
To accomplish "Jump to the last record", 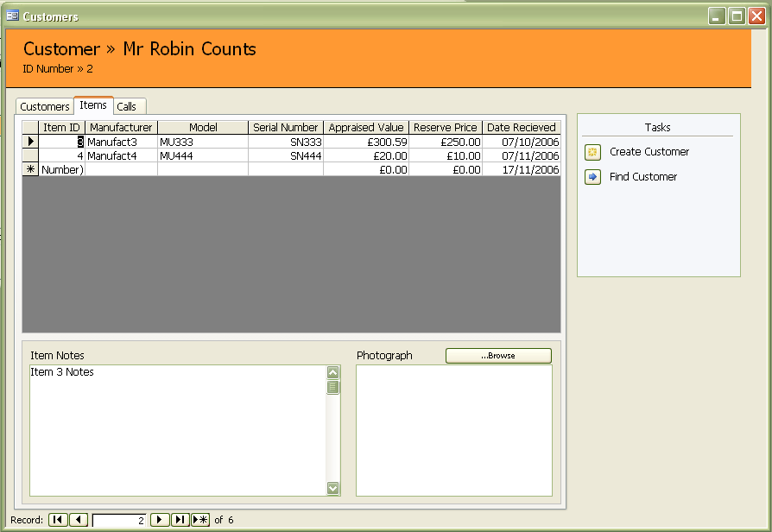I will (x=180, y=520).
